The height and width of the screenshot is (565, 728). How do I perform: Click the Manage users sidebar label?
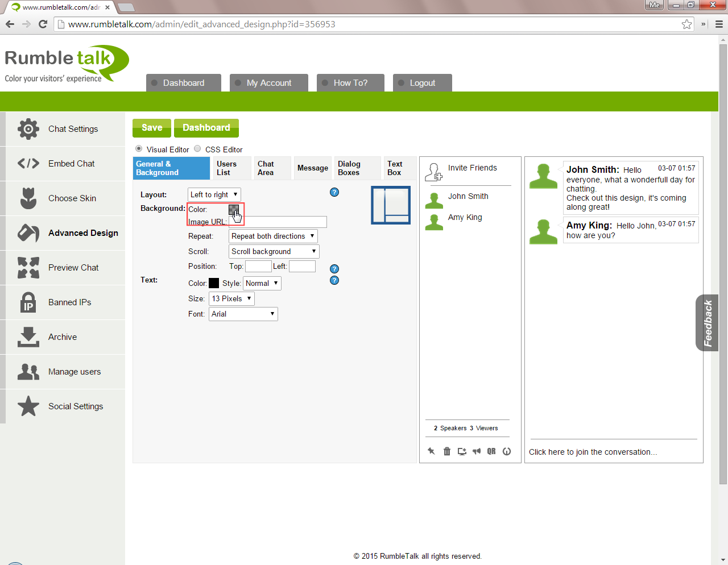(75, 372)
